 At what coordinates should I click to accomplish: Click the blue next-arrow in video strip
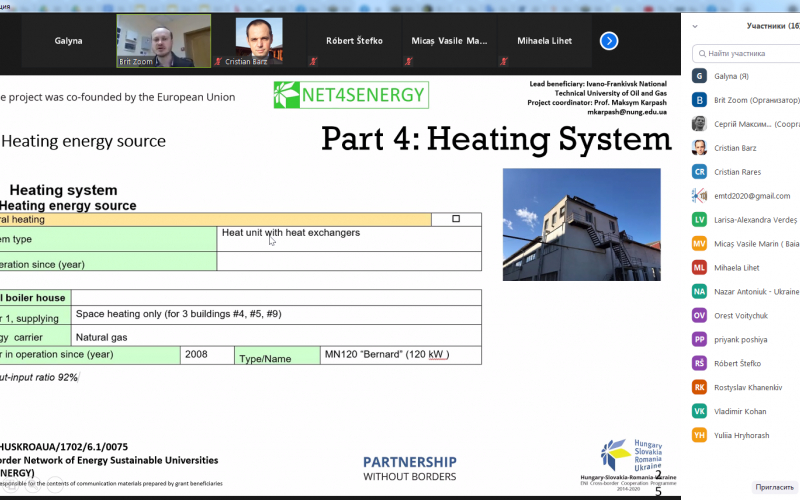(x=609, y=41)
